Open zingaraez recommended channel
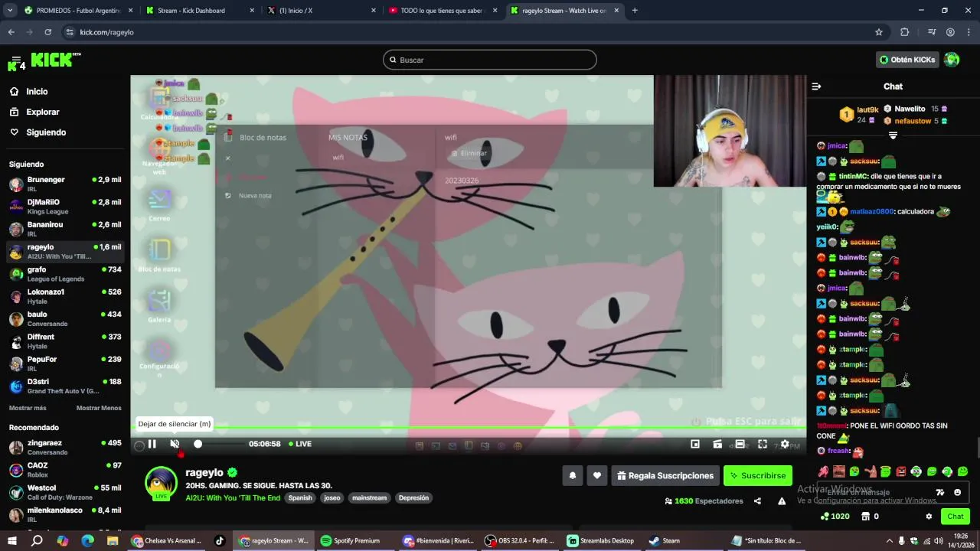980x551 pixels. [x=65, y=447]
